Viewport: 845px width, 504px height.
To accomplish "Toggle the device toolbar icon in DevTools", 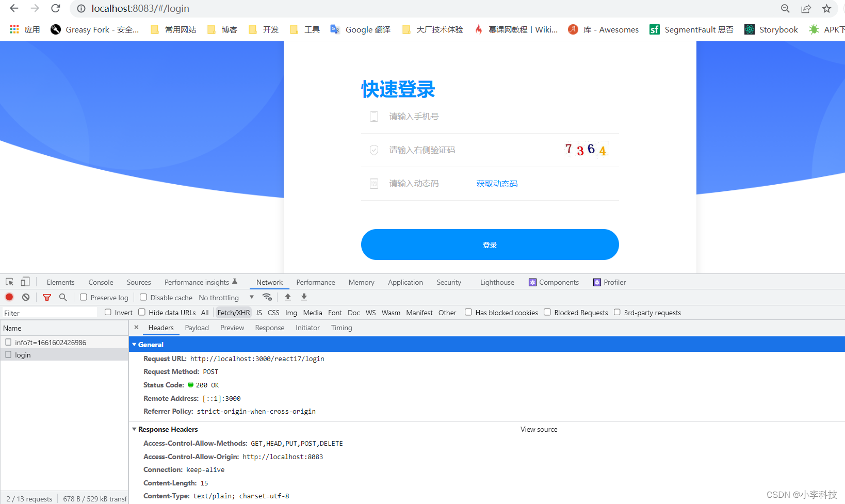I will point(25,282).
